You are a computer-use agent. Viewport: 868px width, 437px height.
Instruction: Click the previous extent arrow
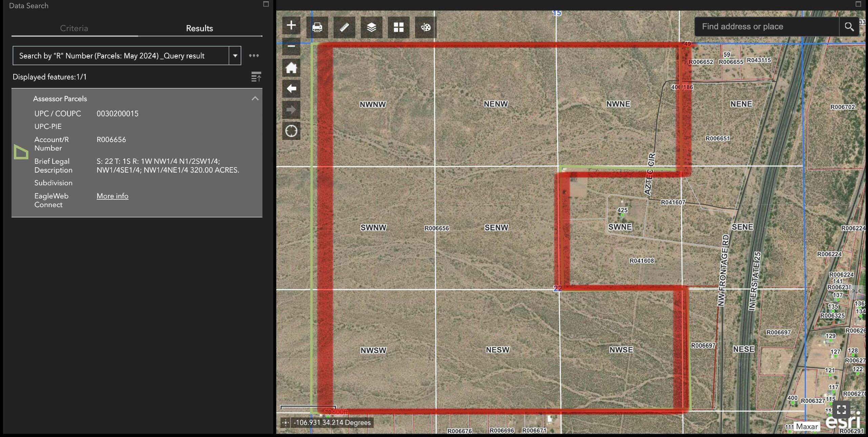point(291,88)
